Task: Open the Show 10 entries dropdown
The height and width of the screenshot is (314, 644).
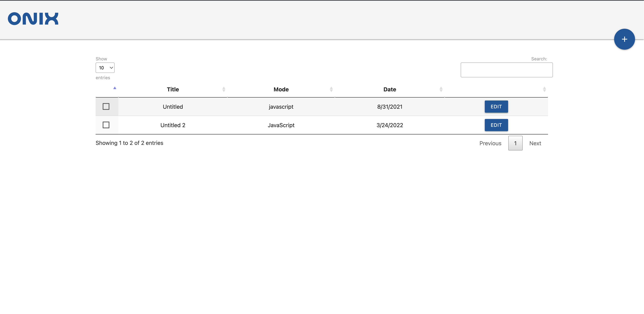Action: 105,68
